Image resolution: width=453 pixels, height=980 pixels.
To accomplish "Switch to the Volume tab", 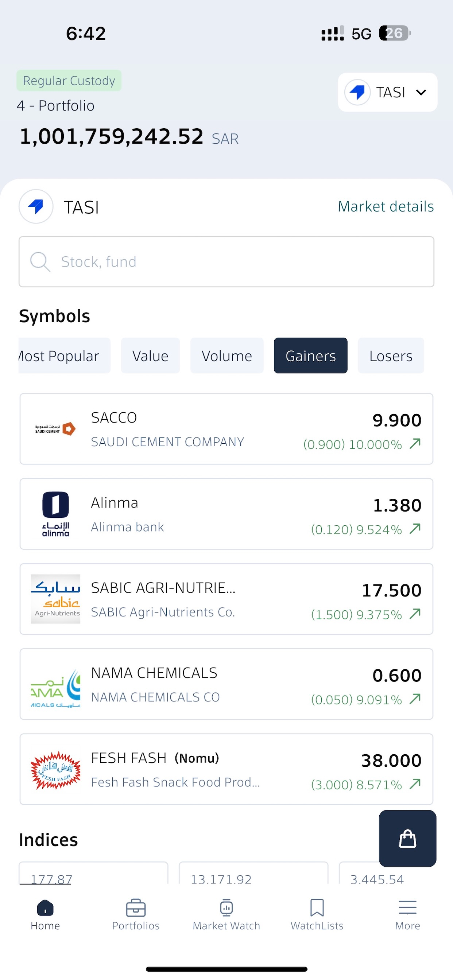I will click(227, 356).
